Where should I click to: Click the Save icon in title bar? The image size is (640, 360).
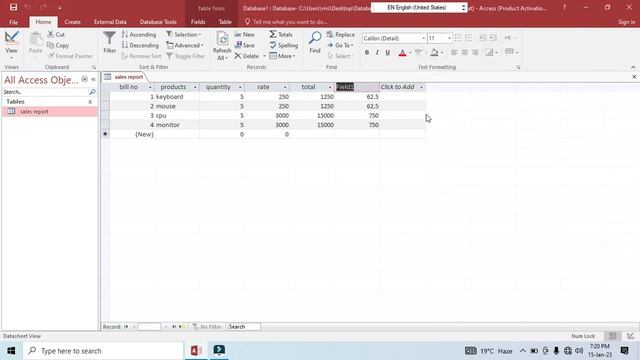(x=13, y=7)
